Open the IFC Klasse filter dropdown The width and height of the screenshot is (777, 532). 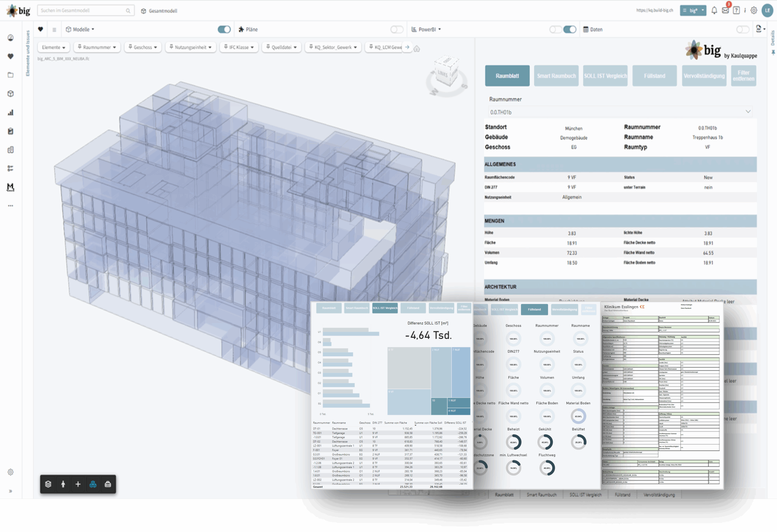[x=239, y=47]
